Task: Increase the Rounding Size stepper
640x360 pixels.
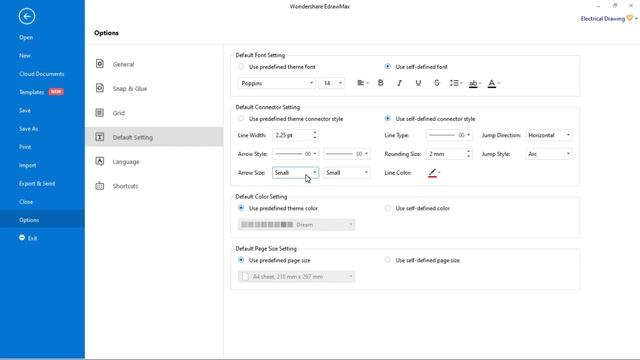Action: coord(468,151)
